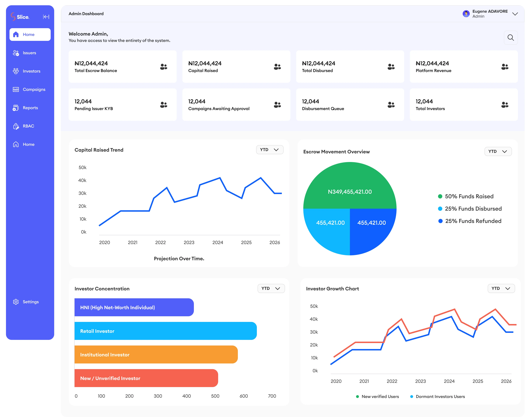Image resolution: width=532 pixels, height=417 pixels.
Task: Open the Reports page
Action: (x=30, y=108)
